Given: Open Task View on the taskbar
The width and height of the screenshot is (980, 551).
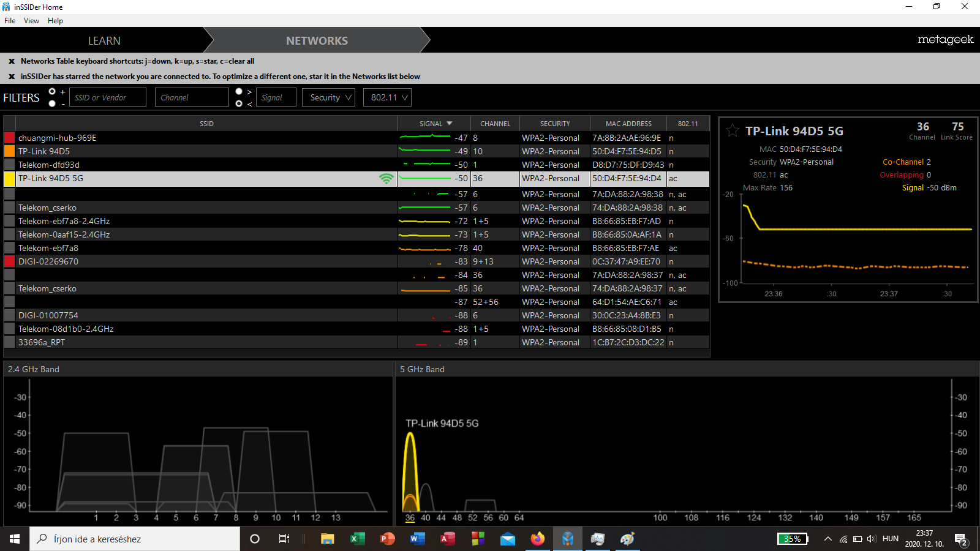Looking at the screenshot, I should tap(284, 539).
